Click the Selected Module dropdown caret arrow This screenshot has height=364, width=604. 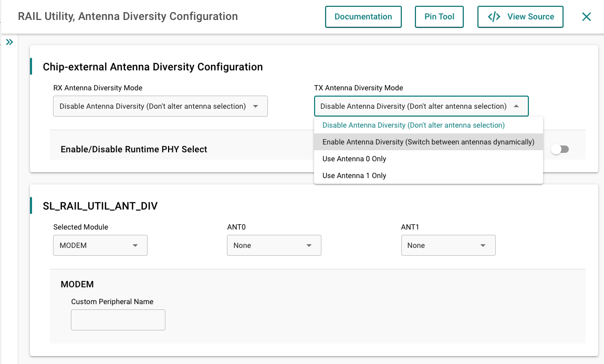click(x=135, y=245)
